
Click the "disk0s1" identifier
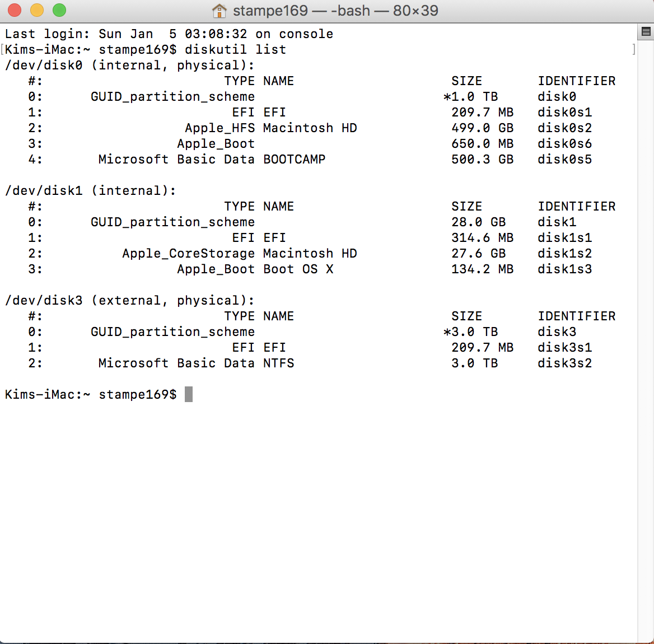[x=564, y=112]
